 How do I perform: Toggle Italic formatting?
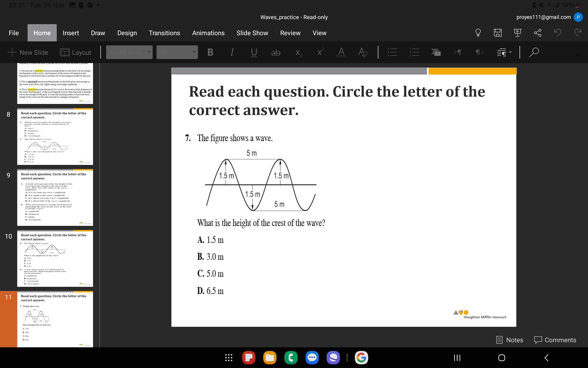(x=232, y=52)
